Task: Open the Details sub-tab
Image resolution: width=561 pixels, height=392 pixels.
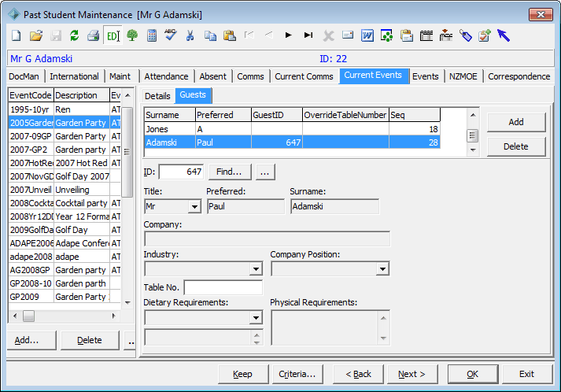Action: pyautogui.click(x=157, y=96)
